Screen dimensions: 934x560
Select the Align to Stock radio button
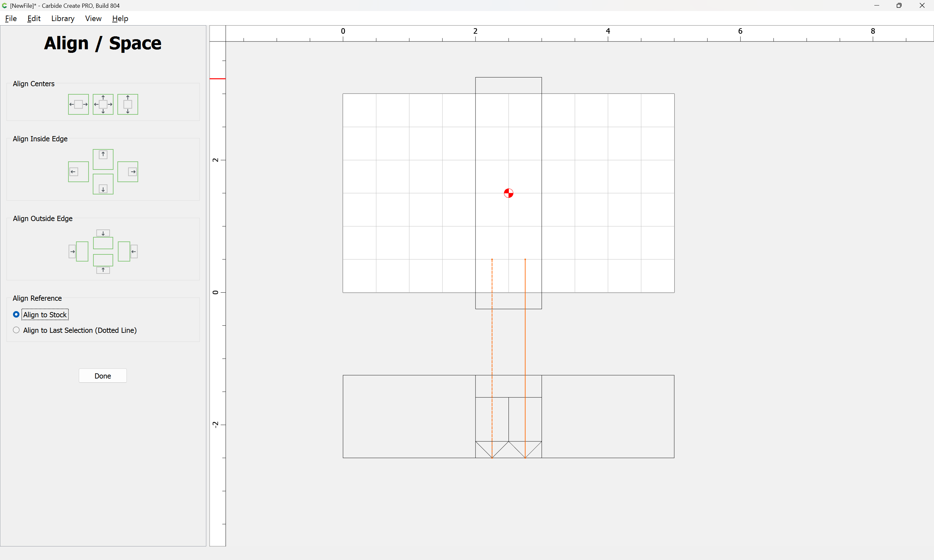tap(16, 314)
